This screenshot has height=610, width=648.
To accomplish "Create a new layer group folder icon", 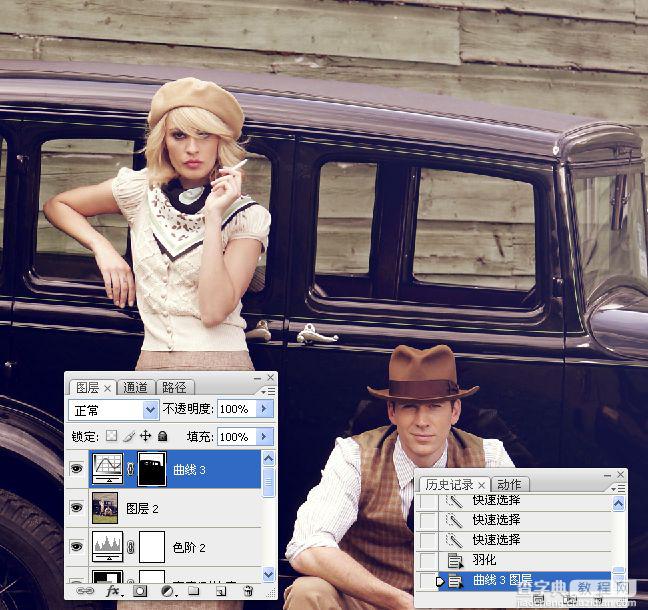I will pyautogui.click(x=194, y=591).
